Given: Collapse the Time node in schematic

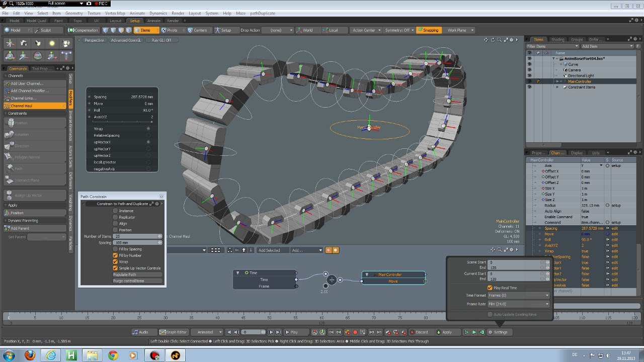Looking at the screenshot, I should pyautogui.click(x=238, y=273).
